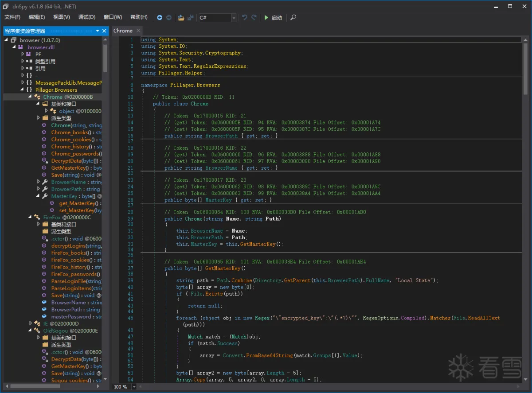Select Chrome_passwords method in tree
The height and width of the screenshot is (393, 532).
point(74,154)
